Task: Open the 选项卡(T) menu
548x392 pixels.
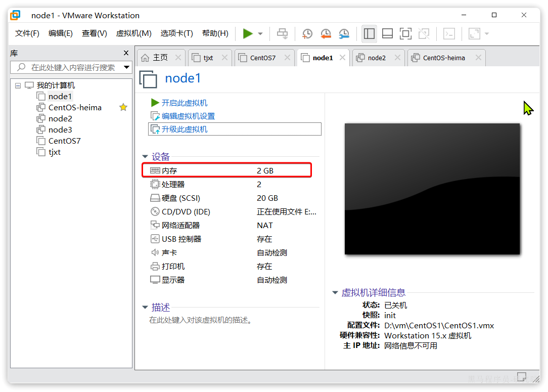Action: pyautogui.click(x=176, y=33)
